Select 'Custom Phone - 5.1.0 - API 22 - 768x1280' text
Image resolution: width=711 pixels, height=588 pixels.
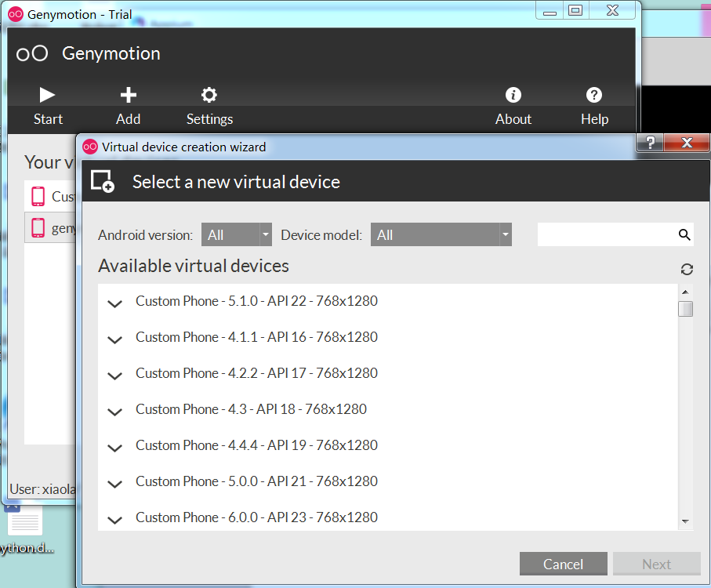[x=256, y=301]
